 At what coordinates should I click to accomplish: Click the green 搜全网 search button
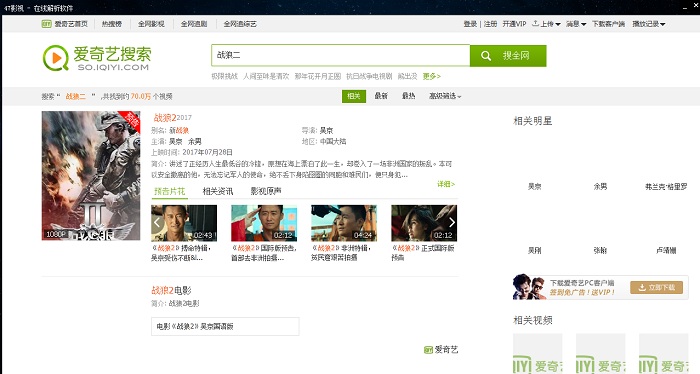click(508, 55)
